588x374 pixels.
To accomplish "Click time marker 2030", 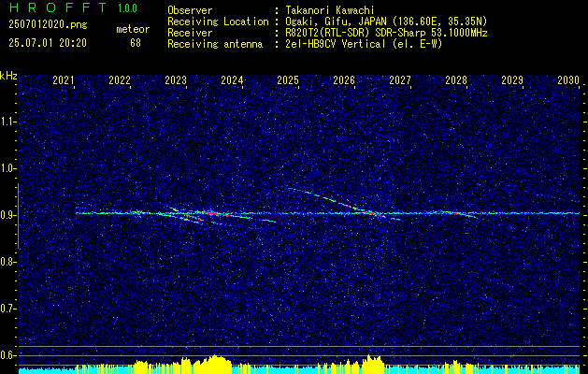I will pos(568,79).
